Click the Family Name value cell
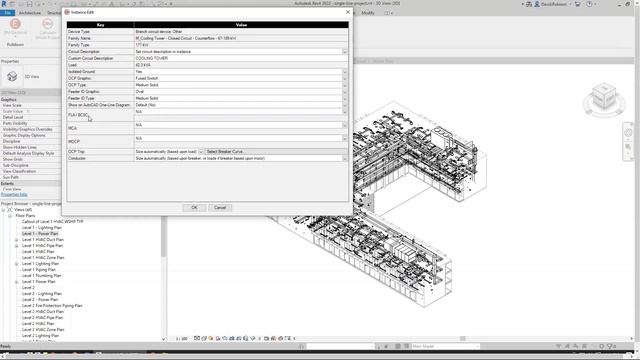The image size is (640, 360). click(x=241, y=38)
